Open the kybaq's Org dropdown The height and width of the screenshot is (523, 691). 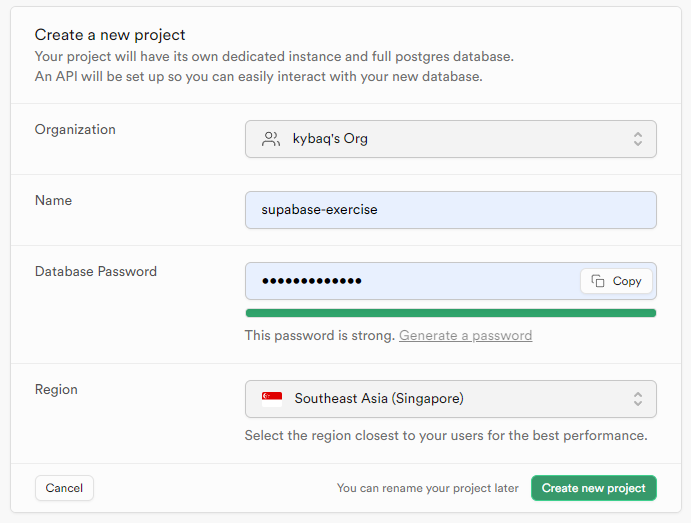click(451, 139)
